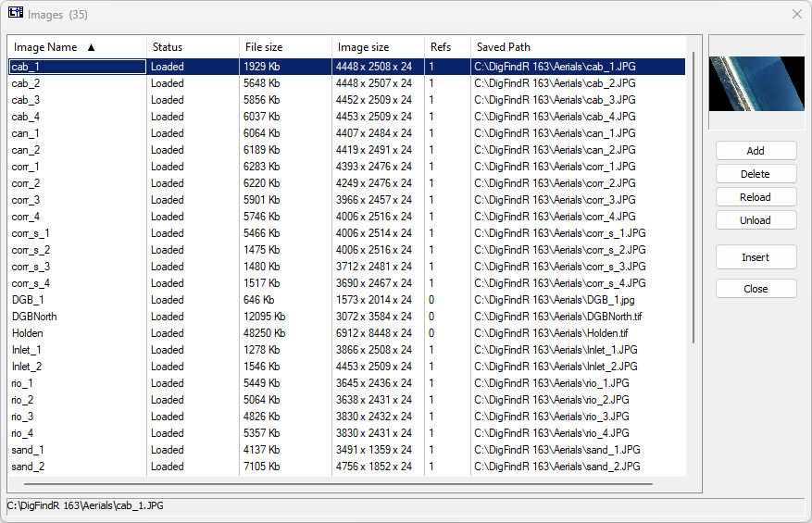Select the can_2 image row
The height and width of the screenshot is (523, 812).
[x=347, y=150]
